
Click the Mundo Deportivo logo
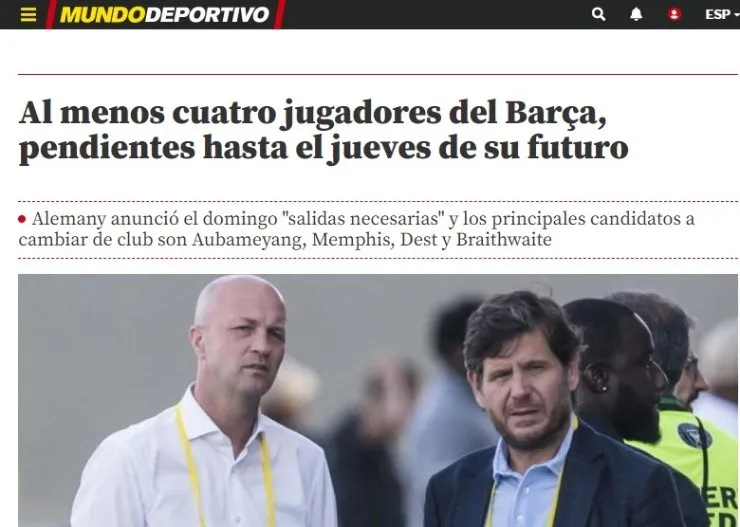pyautogui.click(x=165, y=15)
